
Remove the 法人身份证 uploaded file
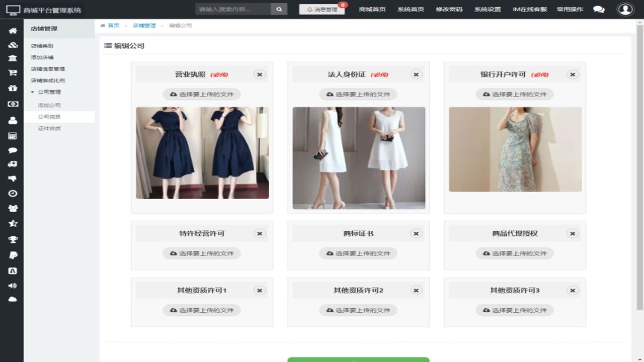tap(416, 74)
